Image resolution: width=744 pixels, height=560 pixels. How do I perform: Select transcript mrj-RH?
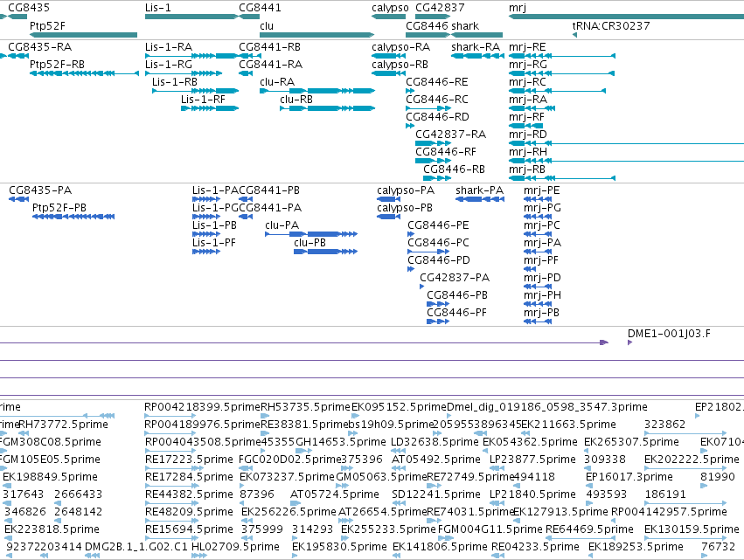click(626, 161)
